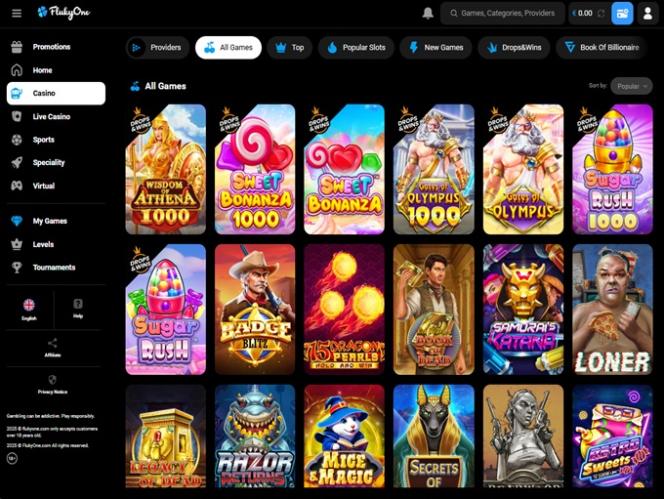
Task: Open the Providers filter
Action: coord(158,47)
